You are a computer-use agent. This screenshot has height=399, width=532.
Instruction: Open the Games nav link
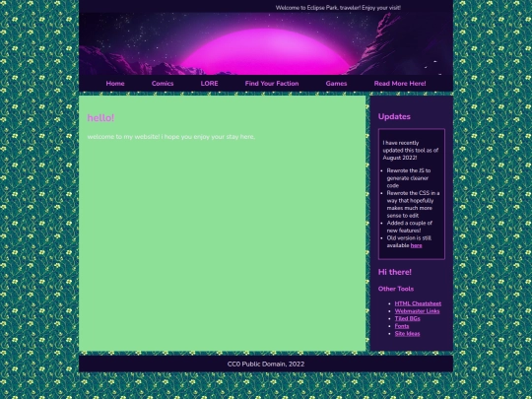[x=336, y=84]
